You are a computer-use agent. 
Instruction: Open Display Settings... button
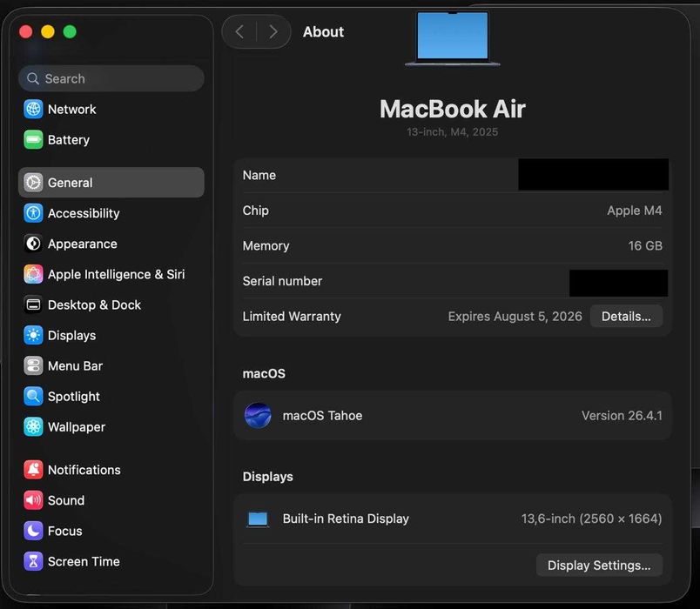(599, 565)
